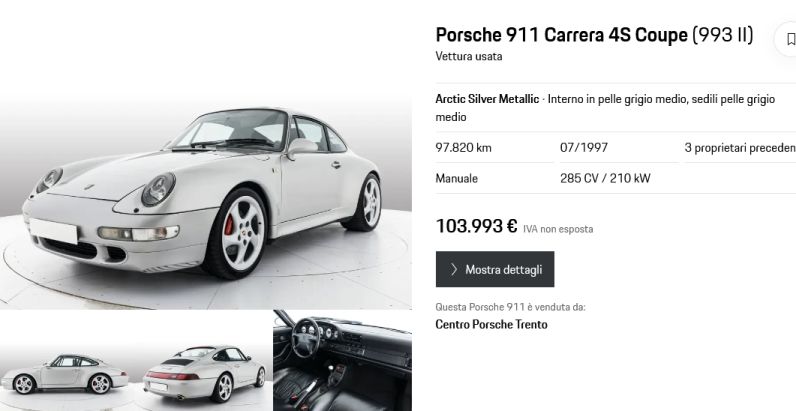
Task: Click the Manuale transmission label
Action: click(456, 179)
